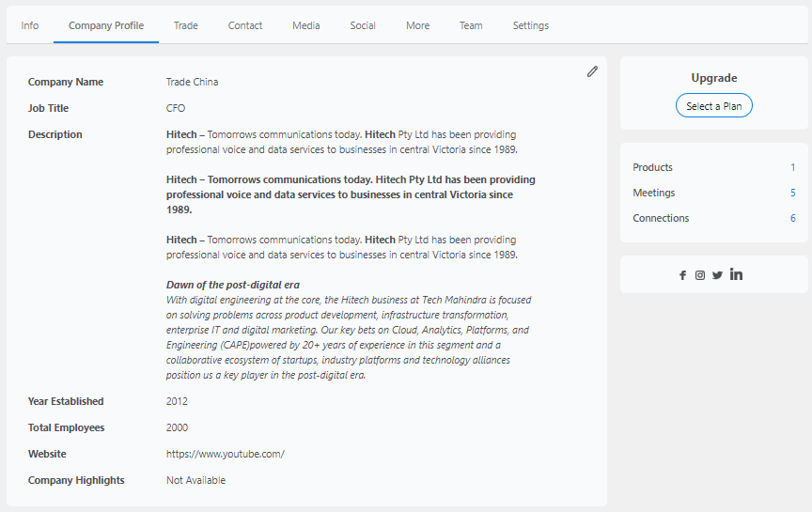Image resolution: width=812 pixels, height=512 pixels.
Task: Open the Settings tab
Action: coord(531,25)
